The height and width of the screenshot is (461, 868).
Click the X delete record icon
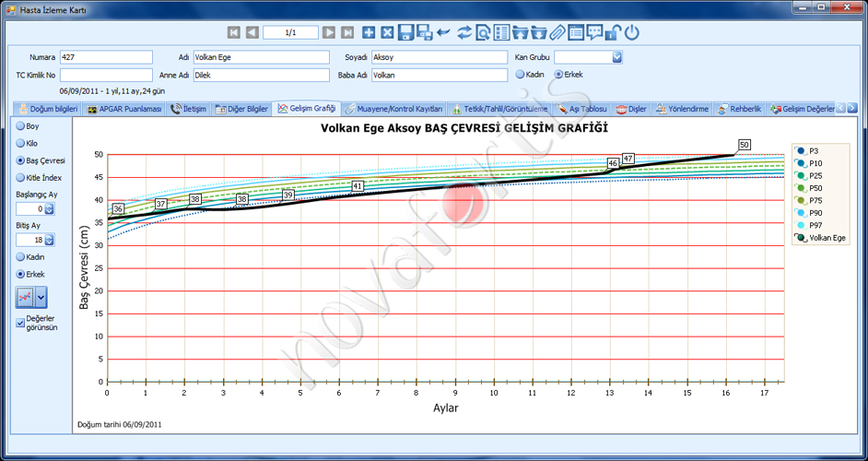pyautogui.click(x=388, y=32)
